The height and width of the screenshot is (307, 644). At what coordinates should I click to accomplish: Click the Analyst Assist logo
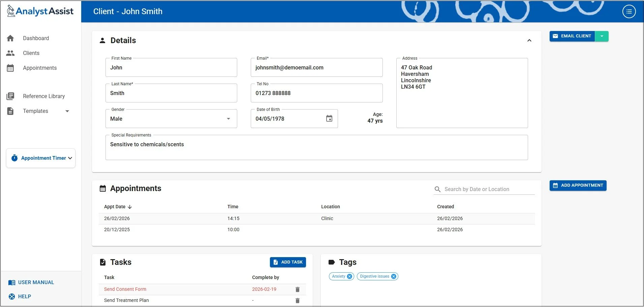pyautogui.click(x=40, y=11)
